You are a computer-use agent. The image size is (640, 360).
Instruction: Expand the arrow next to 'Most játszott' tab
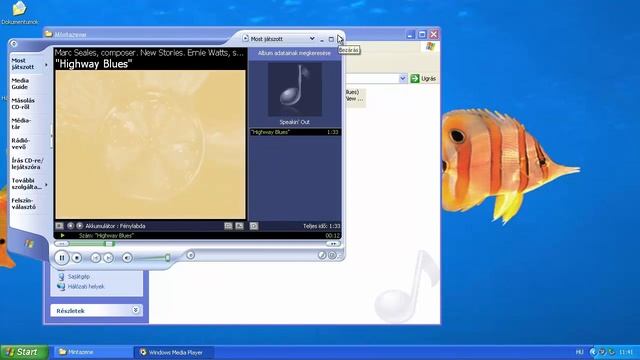pos(46,64)
